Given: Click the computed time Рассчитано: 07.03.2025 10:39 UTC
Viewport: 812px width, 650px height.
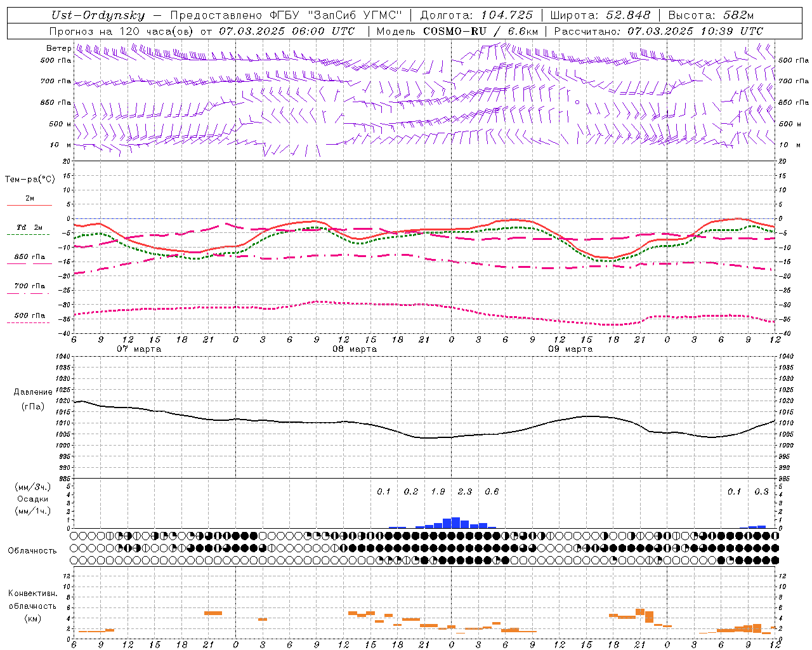Looking at the screenshot, I should pos(658,31).
